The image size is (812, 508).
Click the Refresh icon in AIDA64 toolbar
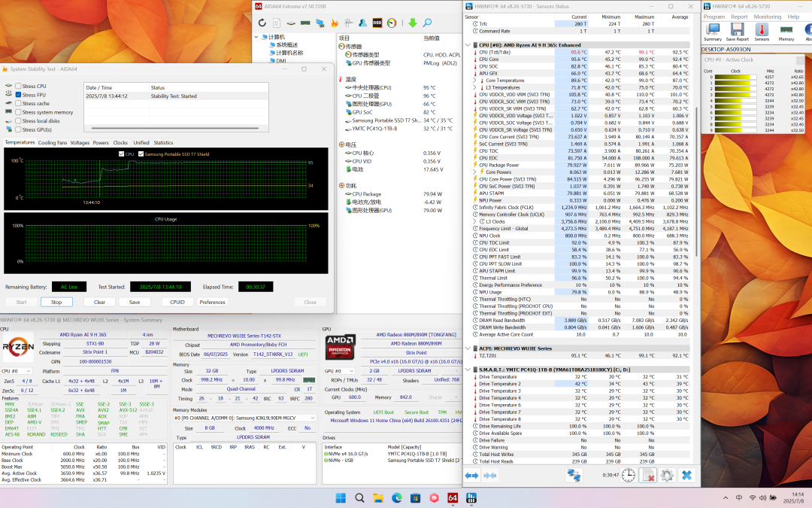coord(262,23)
